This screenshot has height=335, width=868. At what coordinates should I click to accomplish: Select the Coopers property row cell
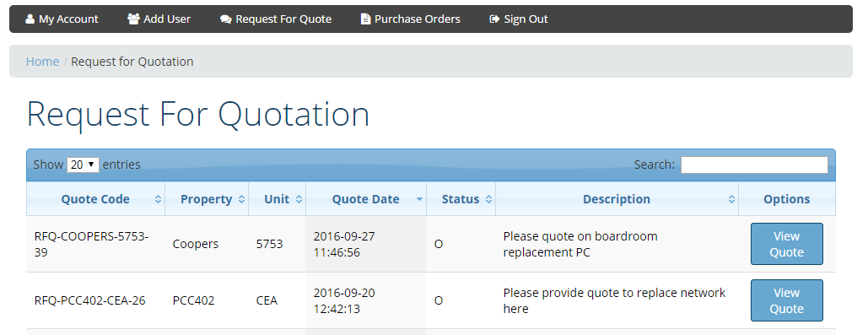[x=207, y=244]
